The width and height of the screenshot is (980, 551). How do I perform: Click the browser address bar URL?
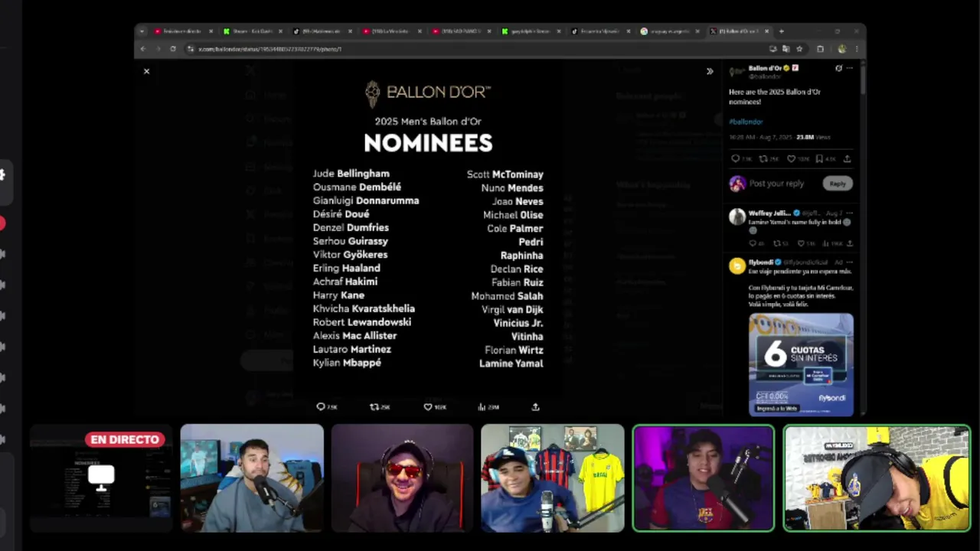[x=270, y=49]
